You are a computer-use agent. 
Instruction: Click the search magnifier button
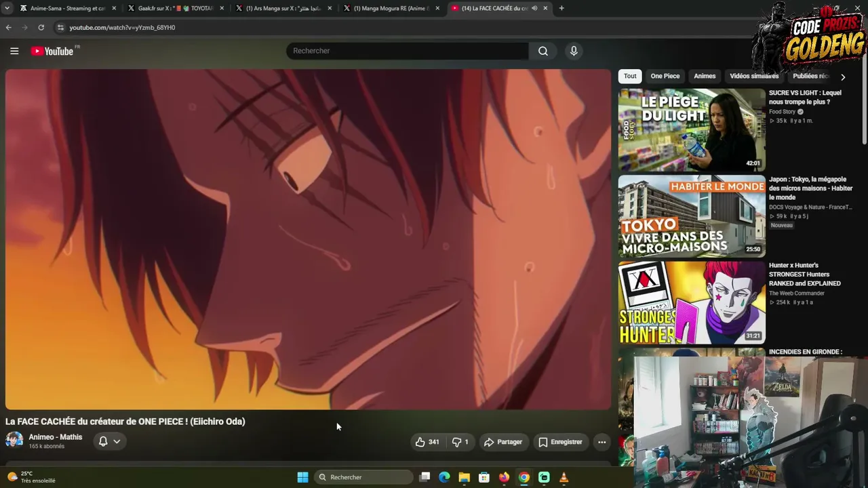click(x=543, y=51)
